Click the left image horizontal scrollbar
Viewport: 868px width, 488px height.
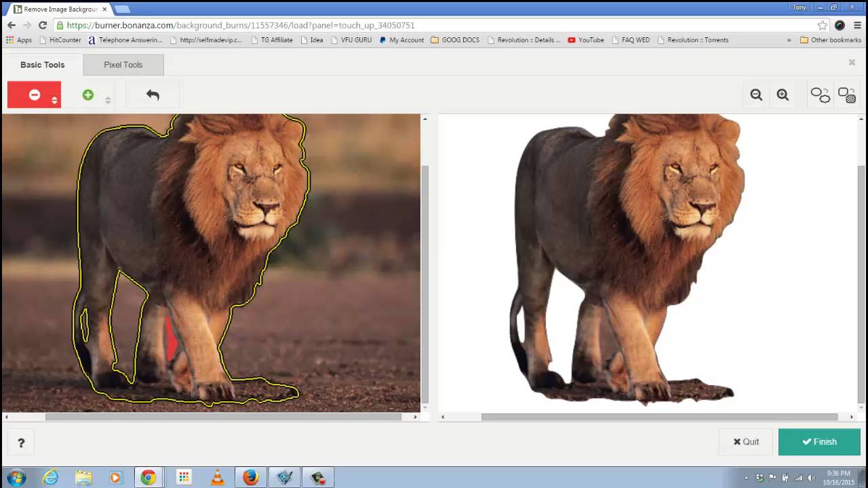223,417
